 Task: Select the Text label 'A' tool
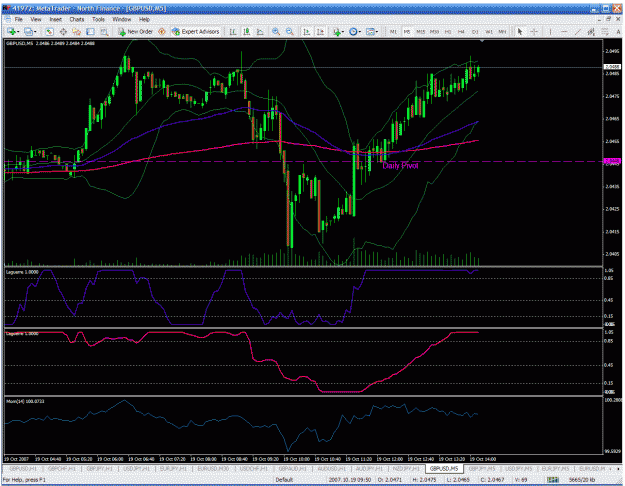618,31
